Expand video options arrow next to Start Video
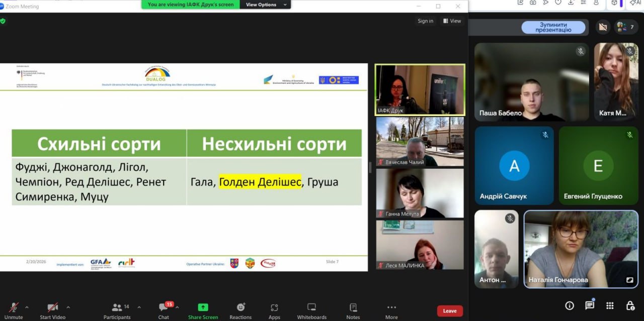The image size is (644, 321). point(68,307)
